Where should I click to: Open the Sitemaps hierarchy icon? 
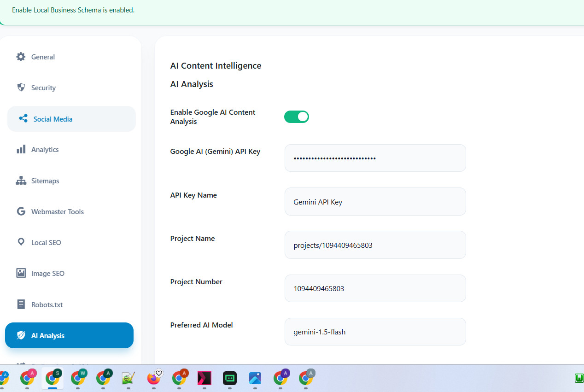pyautogui.click(x=21, y=181)
